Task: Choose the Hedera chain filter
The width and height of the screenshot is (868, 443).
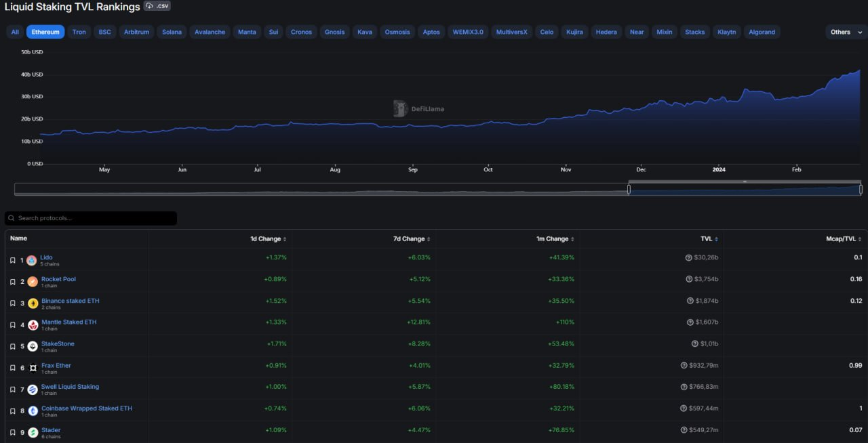Action: click(x=606, y=32)
